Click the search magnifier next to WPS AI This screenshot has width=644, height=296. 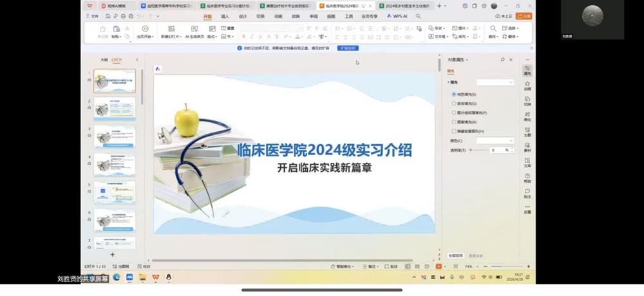click(418, 17)
